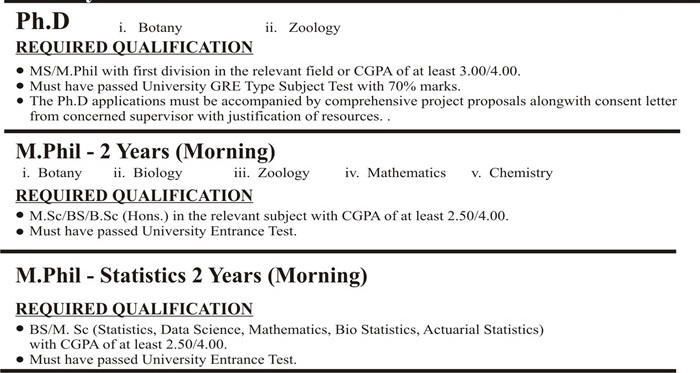The image size is (700, 373).
Task: Click the REQUIRED QUALIFICATION heading under Statistics
Action: pyautogui.click(x=134, y=309)
